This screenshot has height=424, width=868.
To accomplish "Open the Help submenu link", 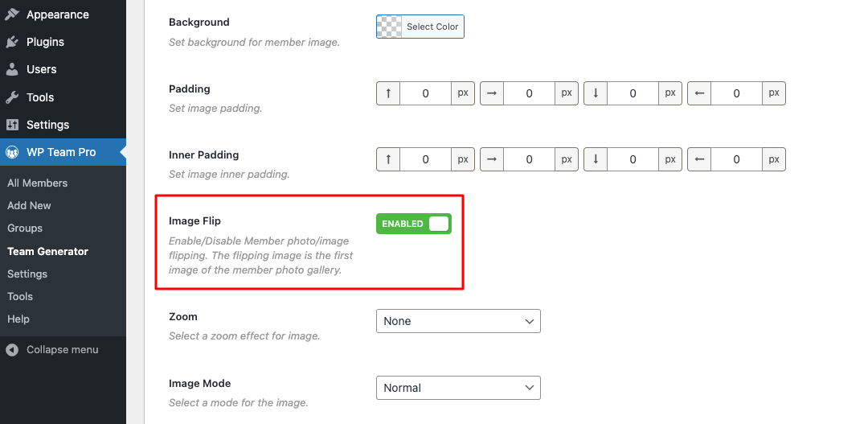I will [x=18, y=319].
